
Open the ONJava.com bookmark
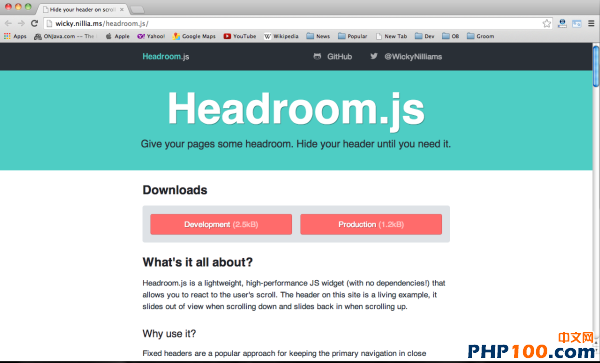tap(64, 36)
